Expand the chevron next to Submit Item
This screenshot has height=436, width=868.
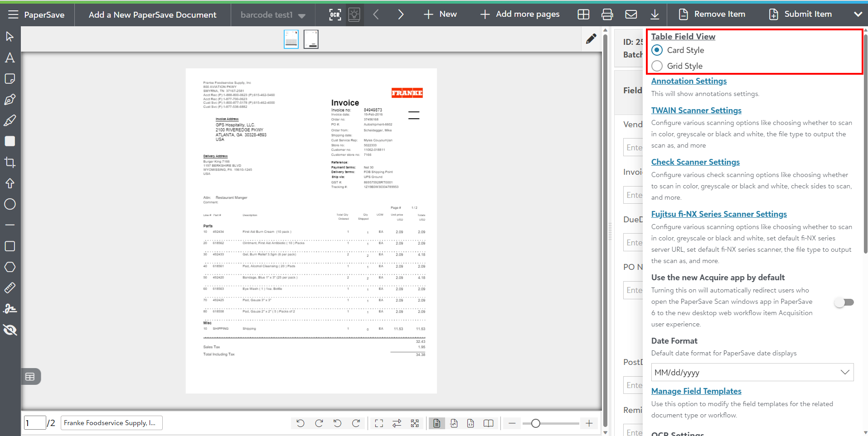click(x=858, y=14)
